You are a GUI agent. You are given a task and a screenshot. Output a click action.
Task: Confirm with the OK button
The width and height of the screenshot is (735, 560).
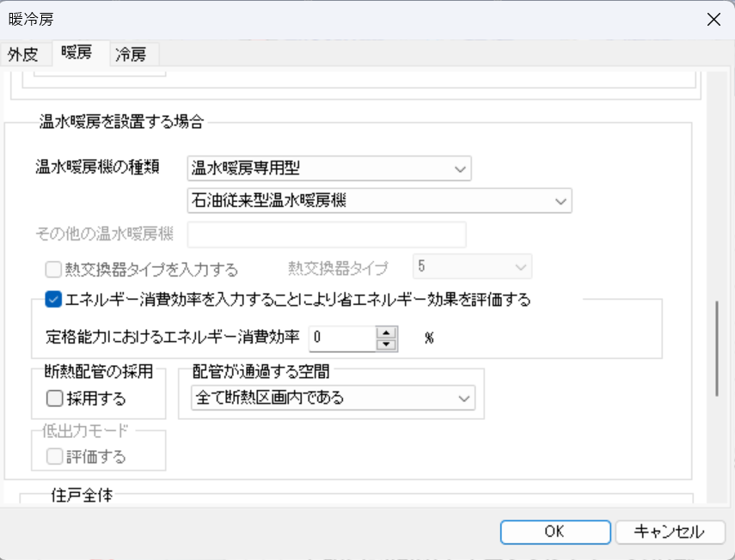click(555, 532)
